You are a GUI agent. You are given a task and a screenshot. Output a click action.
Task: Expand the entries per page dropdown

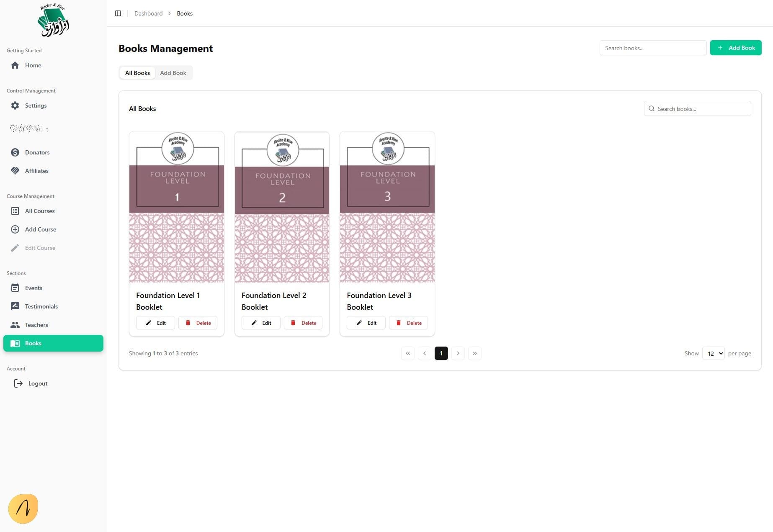pos(713,353)
